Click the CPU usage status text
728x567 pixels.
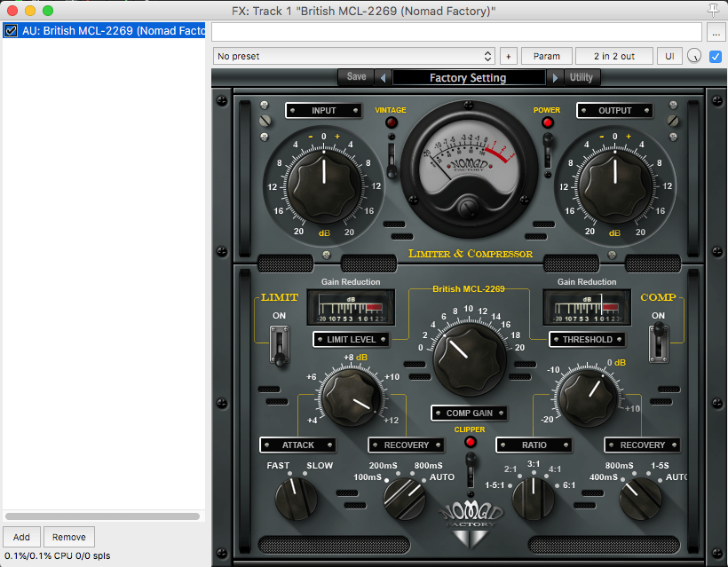coord(57,555)
